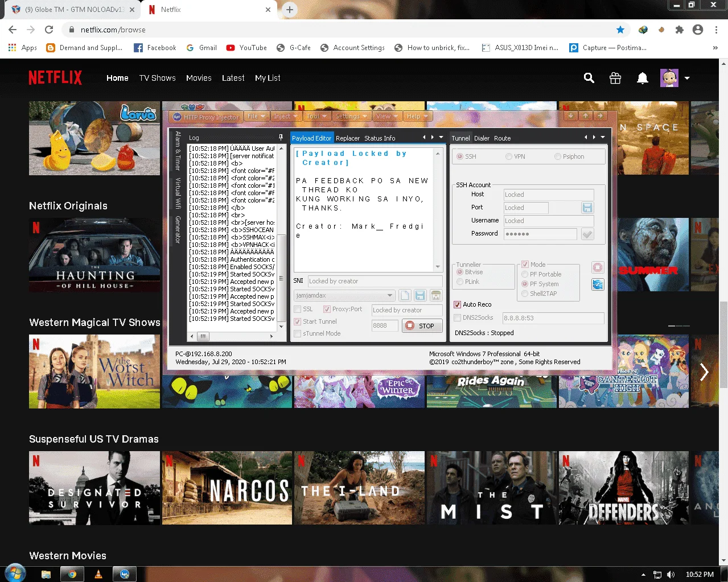Go back to previous page in Chrome
Image resolution: width=728 pixels, height=582 pixels.
(x=13, y=30)
